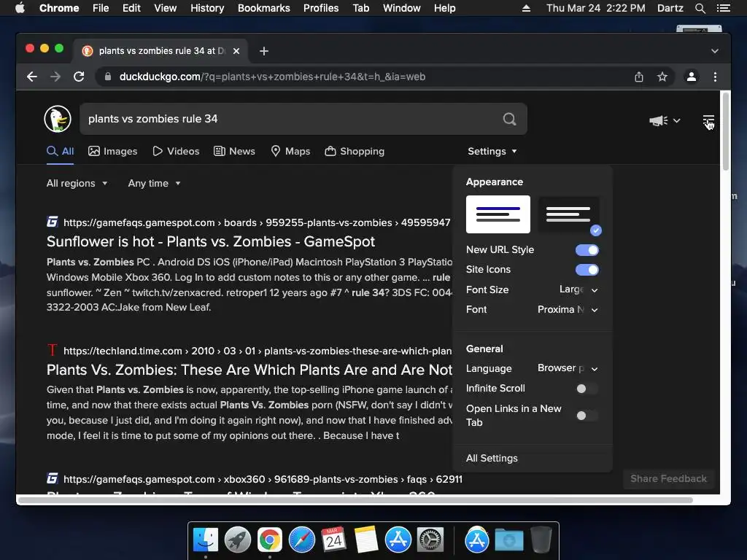The height and width of the screenshot is (560, 747).
Task: Click the search magnifier icon in search box
Action: click(x=509, y=119)
